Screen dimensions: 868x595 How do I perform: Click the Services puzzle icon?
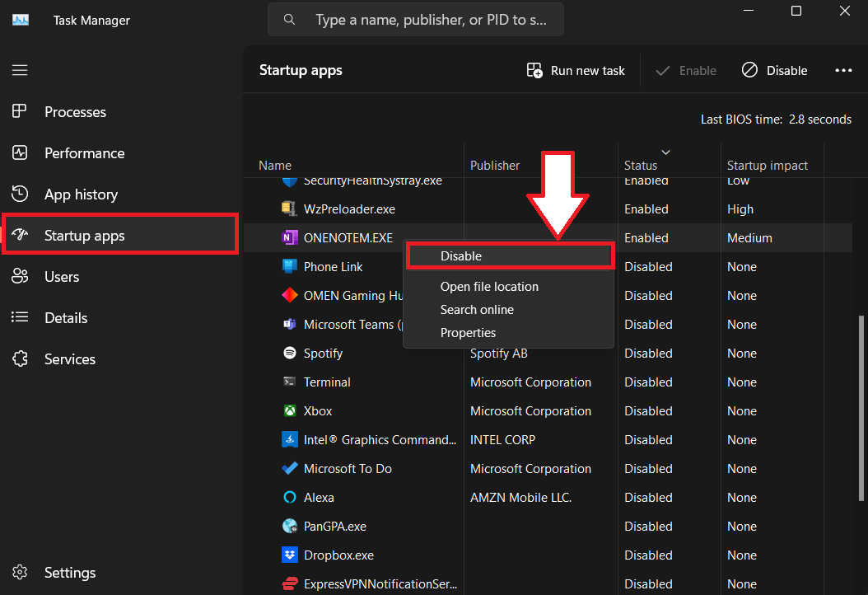click(x=20, y=358)
